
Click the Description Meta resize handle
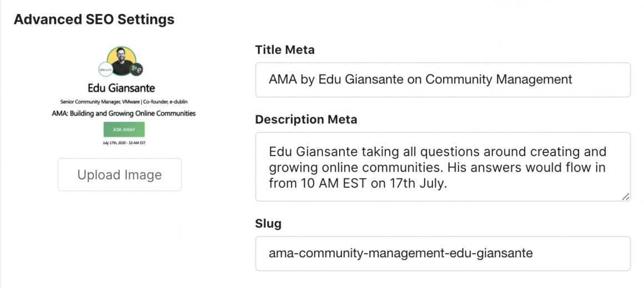pos(625,196)
